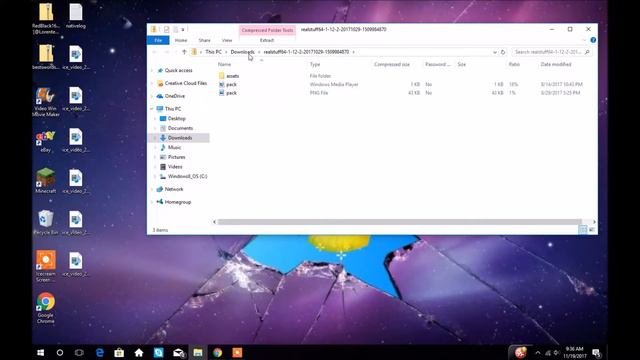The width and height of the screenshot is (640, 360).
Task: Open the clock and date on taskbar
Action: 574,353
